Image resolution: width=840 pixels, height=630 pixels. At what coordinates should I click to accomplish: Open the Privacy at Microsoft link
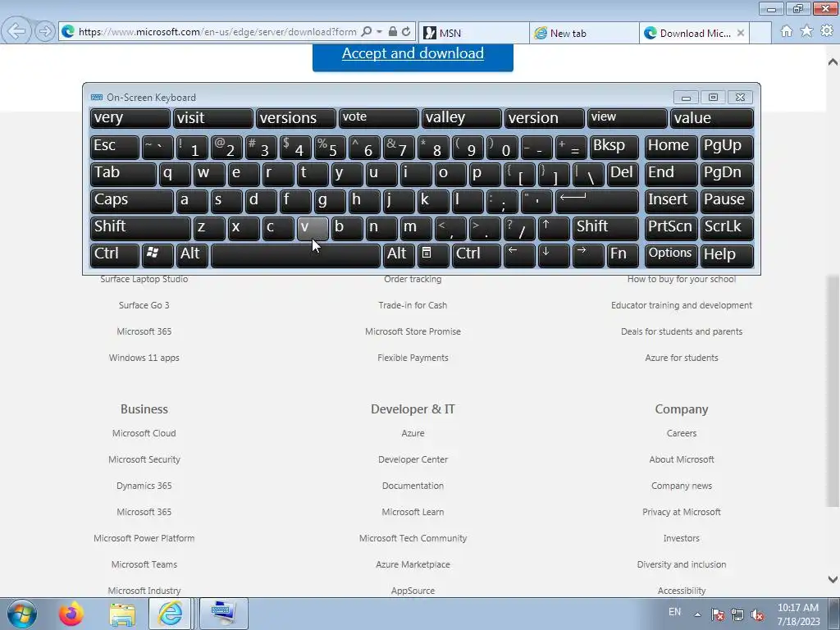(682, 512)
